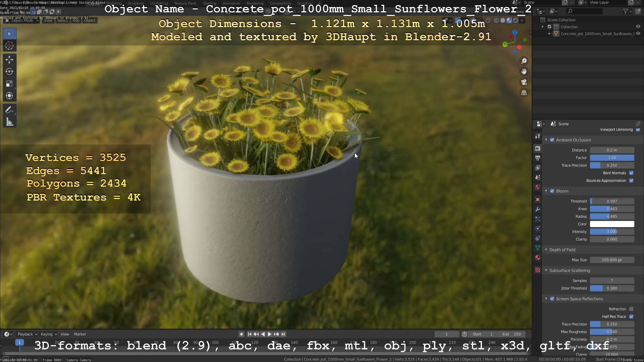
Task: Switch to the Compositing workspace tab
Action: pos(280,3)
